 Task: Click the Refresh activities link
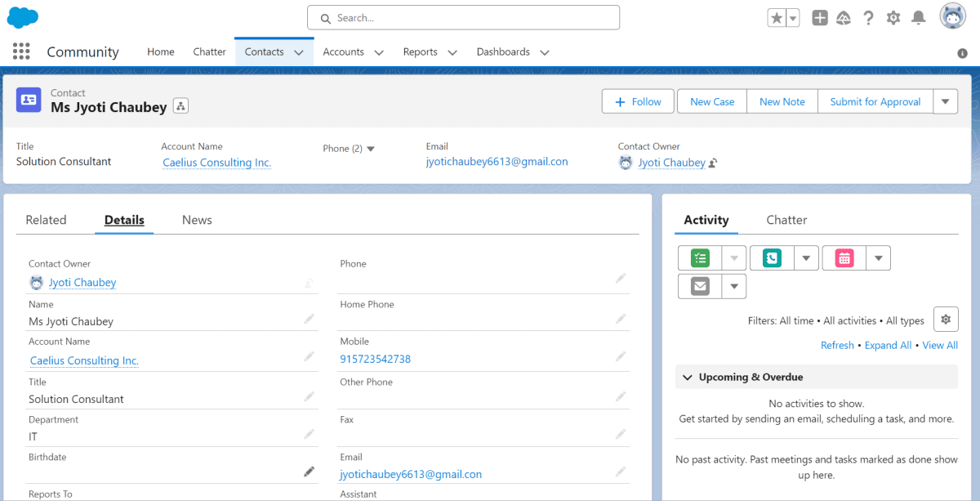pos(837,345)
